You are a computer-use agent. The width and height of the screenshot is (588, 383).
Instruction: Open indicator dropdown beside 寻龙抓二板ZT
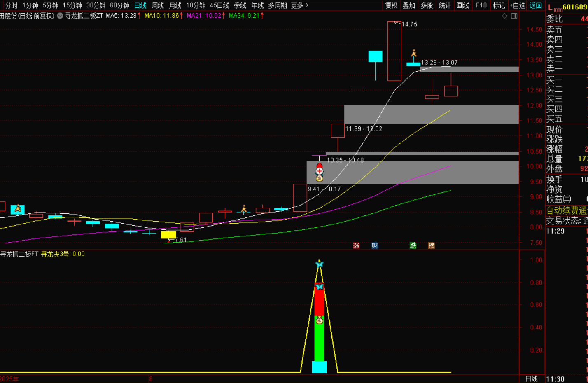coord(60,16)
